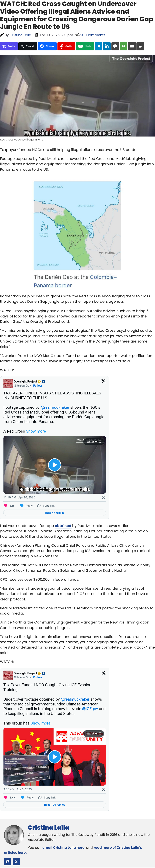
Task: Expand first tweet with Show more
Action: 36,431
